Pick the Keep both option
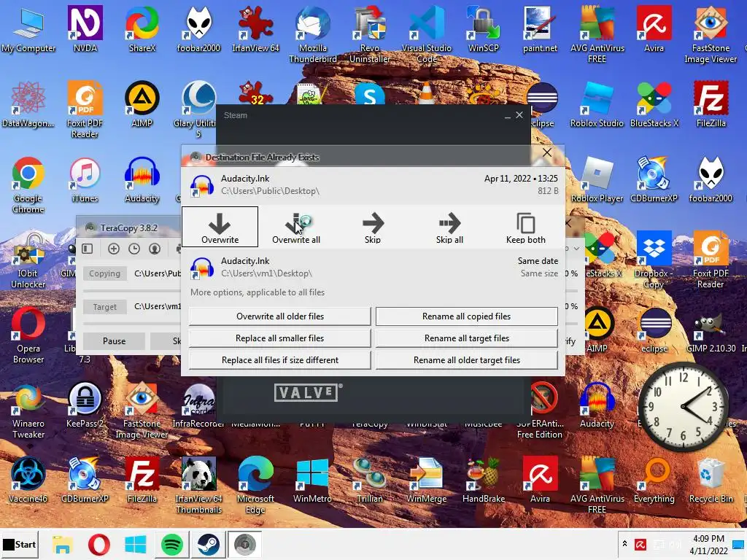747x560 pixels. (x=525, y=227)
